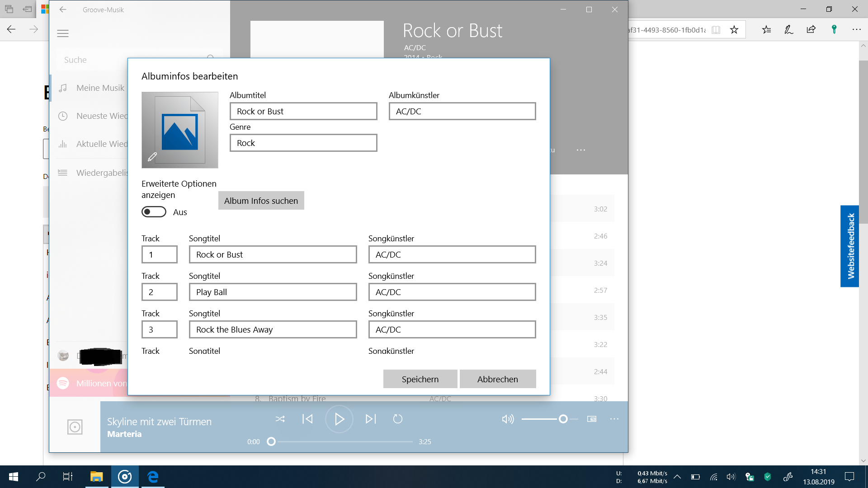Click now playing title 'Skyline mit zwei Türmen'

click(159, 422)
